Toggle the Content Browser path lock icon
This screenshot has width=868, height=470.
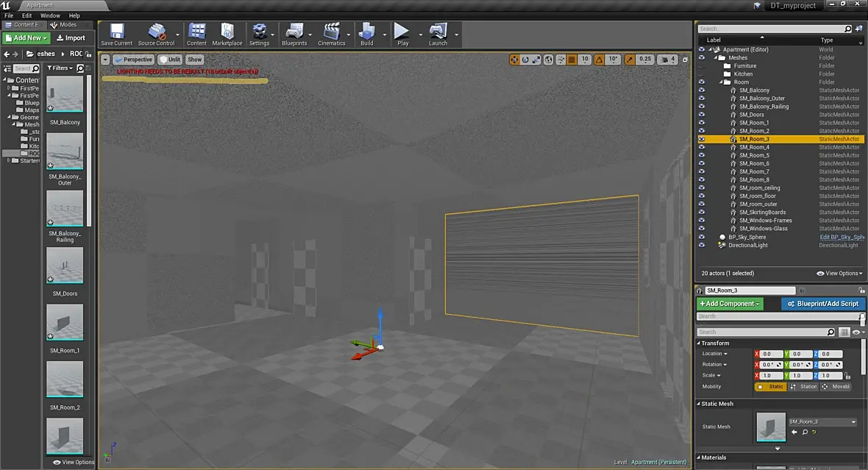point(88,54)
